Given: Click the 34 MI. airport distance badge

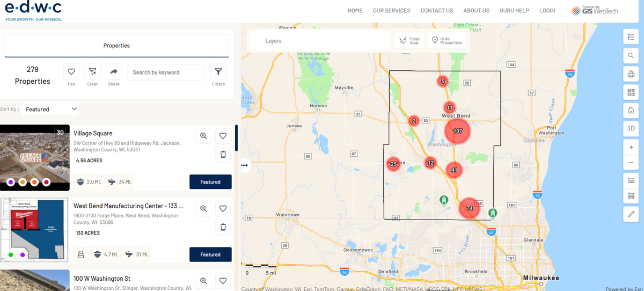Looking at the screenshot, I should click(x=118, y=182).
